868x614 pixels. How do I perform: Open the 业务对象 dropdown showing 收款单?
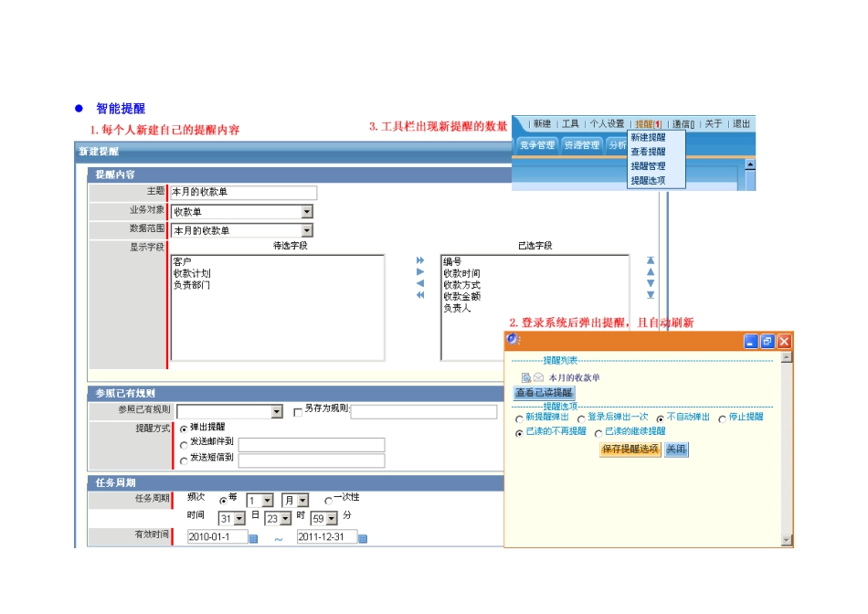307,211
